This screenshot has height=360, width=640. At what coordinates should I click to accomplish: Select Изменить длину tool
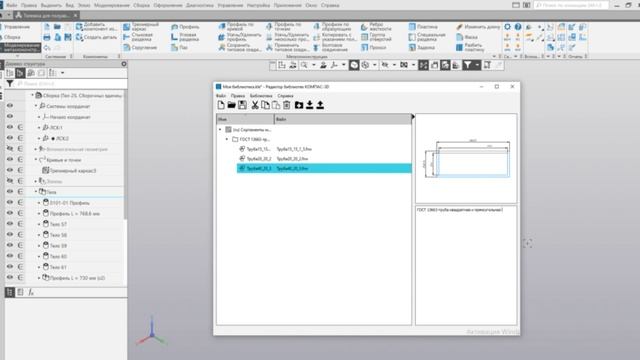(478, 27)
